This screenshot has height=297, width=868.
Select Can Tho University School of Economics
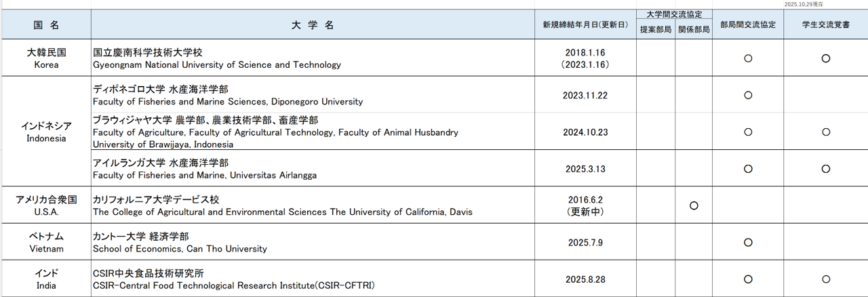[180, 243]
